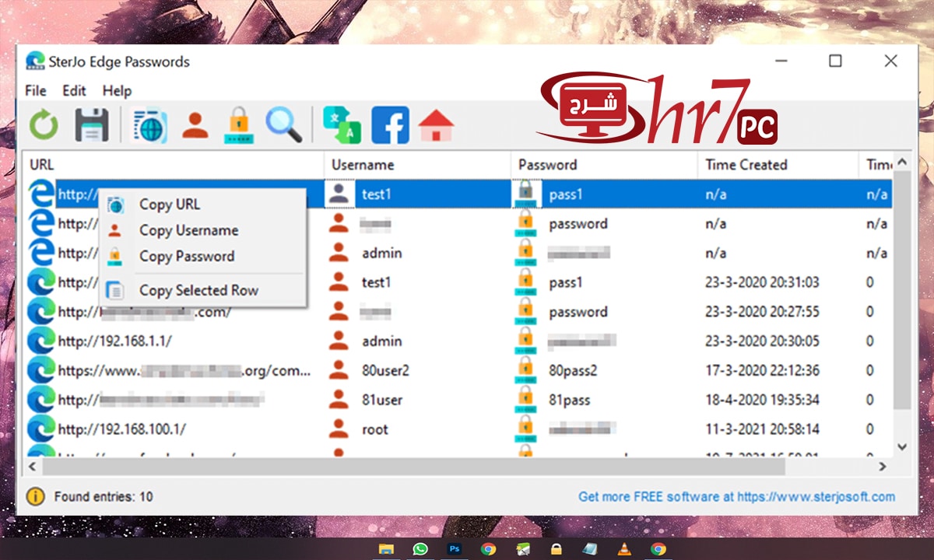
Task: Click the Refresh entries icon
Action: pos(43,124)
